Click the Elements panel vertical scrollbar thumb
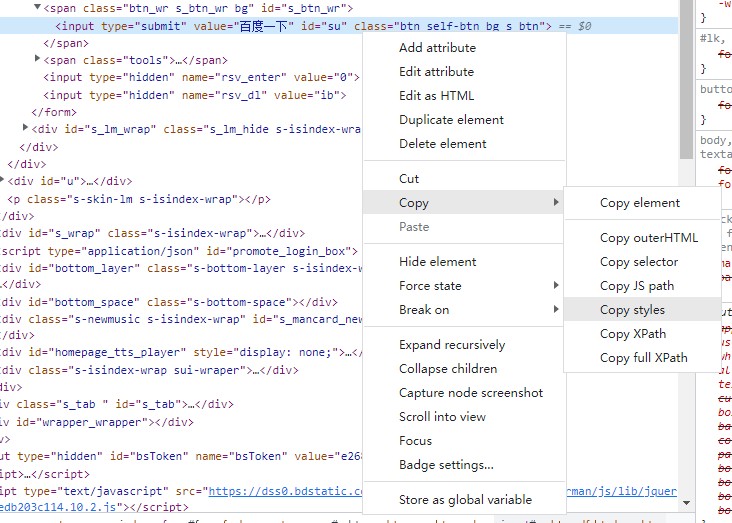The width and height of the screenshot is (732, 523). coord(686,79)
